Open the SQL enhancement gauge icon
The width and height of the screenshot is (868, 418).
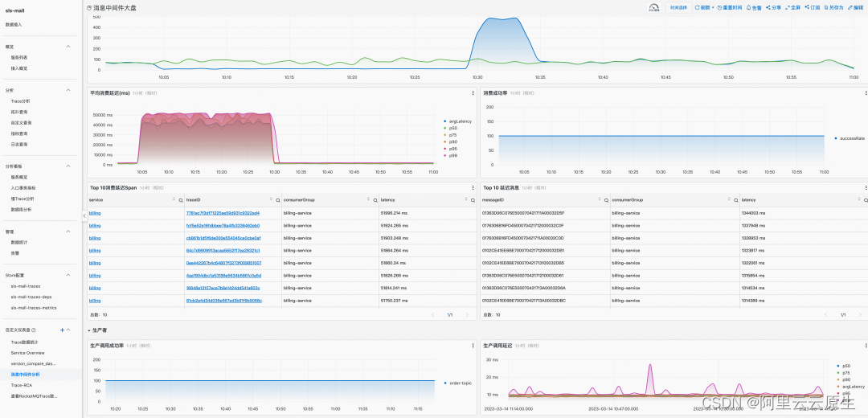coord(654,8)
